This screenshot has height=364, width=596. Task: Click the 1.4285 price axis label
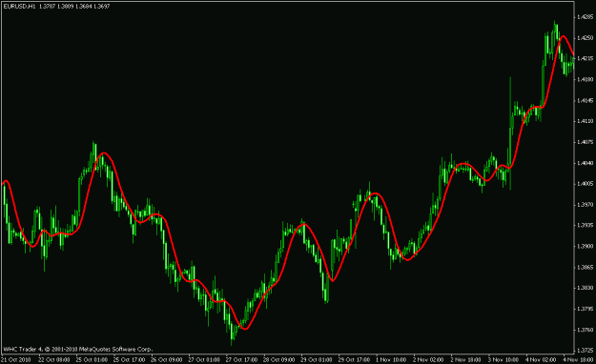pos(585,17)
